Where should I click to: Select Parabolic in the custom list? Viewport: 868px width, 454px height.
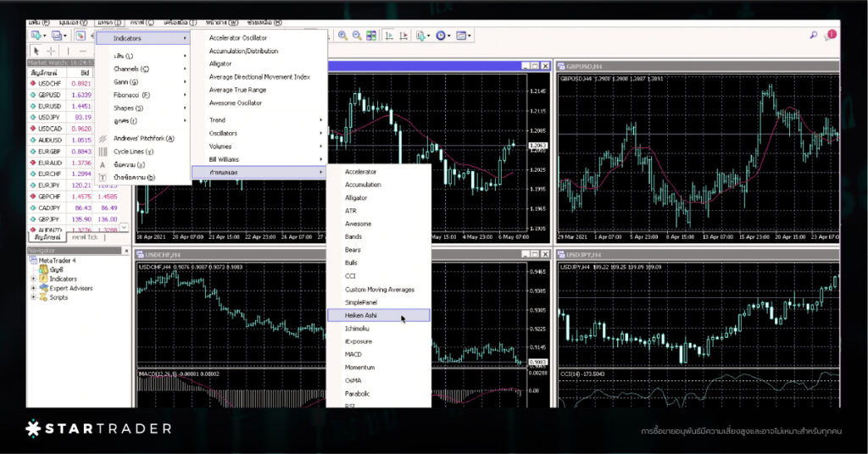[379, 394]
